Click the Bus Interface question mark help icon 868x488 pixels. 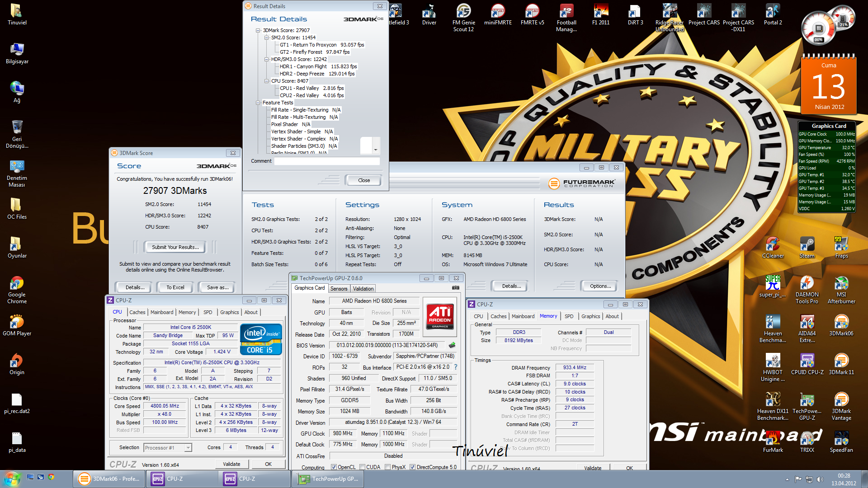click(x=455, y=367)
